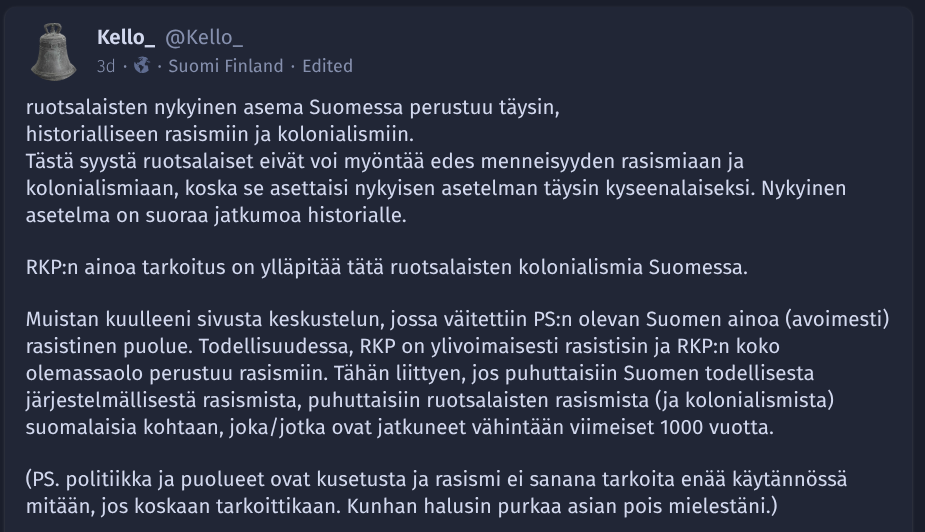Screen dimensions: 925x532
Task: Click the line starting 'Muistan kuulleeni sivusta'
Action: [458, 319]
